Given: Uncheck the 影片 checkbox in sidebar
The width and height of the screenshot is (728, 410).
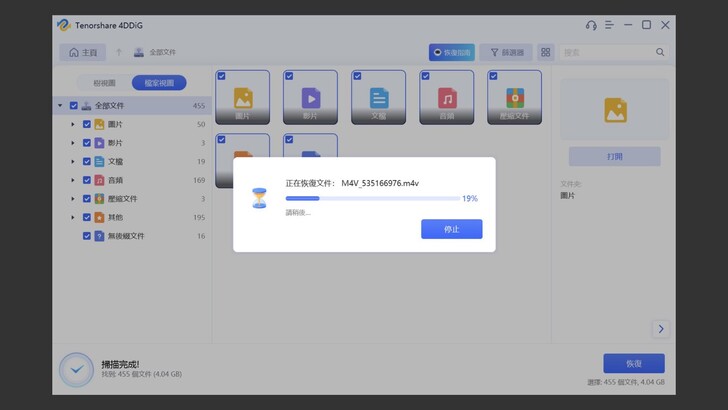Looking at the screenshot, I should pyautogui.click(x=86, y=143).
